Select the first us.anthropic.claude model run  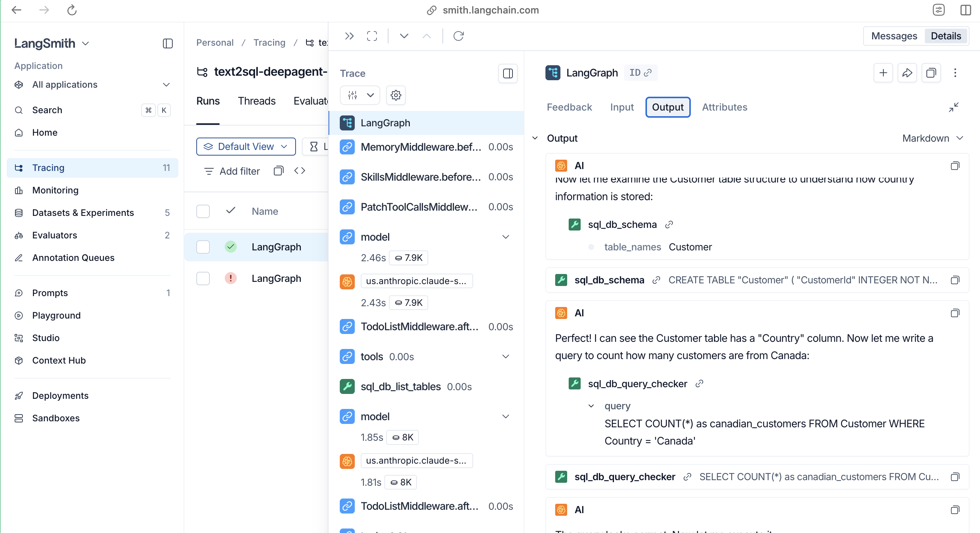[x=416, y=281]
